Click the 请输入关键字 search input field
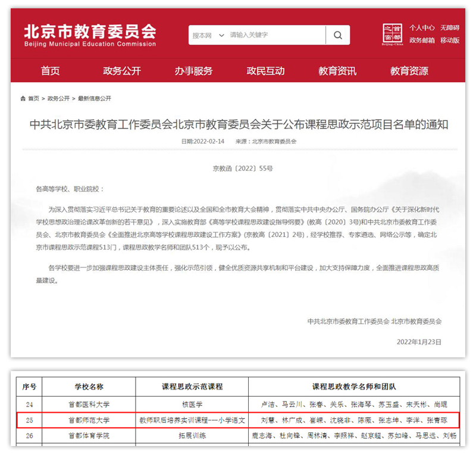This screenshot has height=458, width=476. [x=276, y=35]
